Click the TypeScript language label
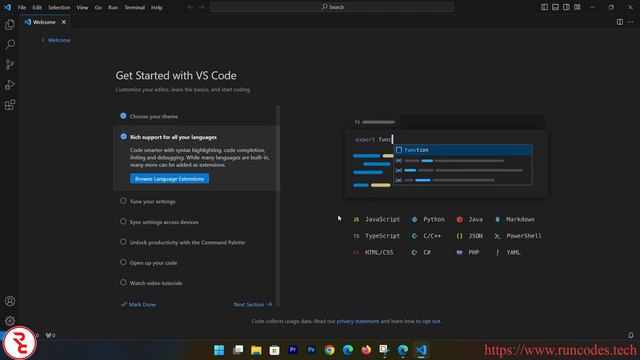This screenshot has height=360, width=640. point(382,236)
